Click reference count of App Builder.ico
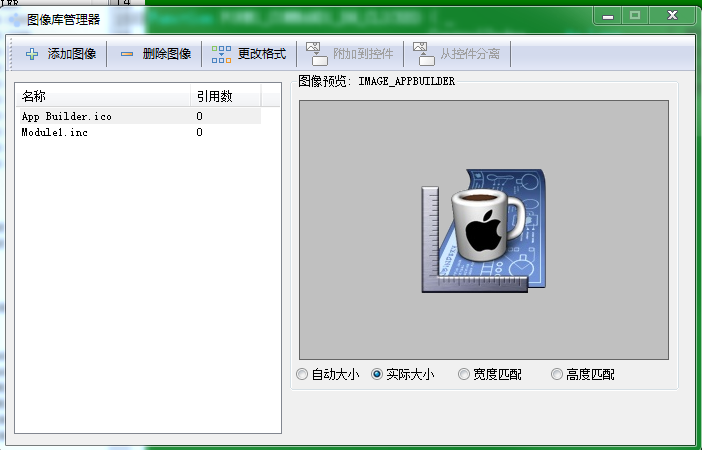This screenshot has height=450, width=702. coord(200,116)
